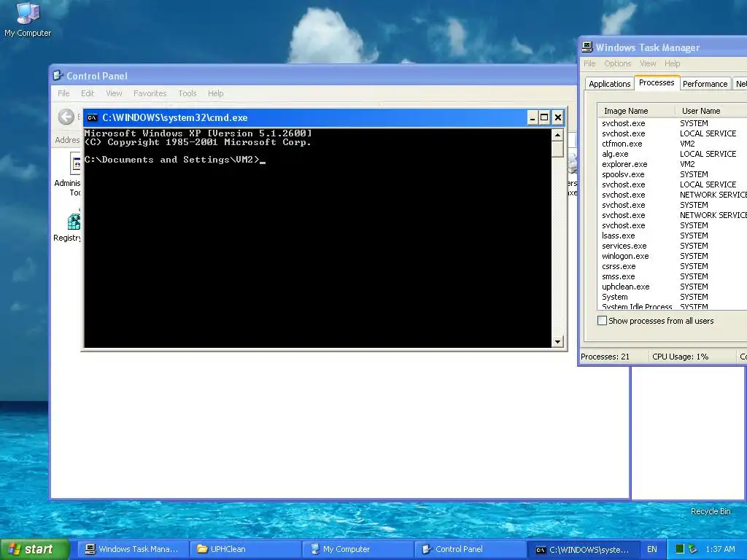Screen dimensions: 747x560
Task: Open Task Manager View menu
Action: tap(648, 63)
